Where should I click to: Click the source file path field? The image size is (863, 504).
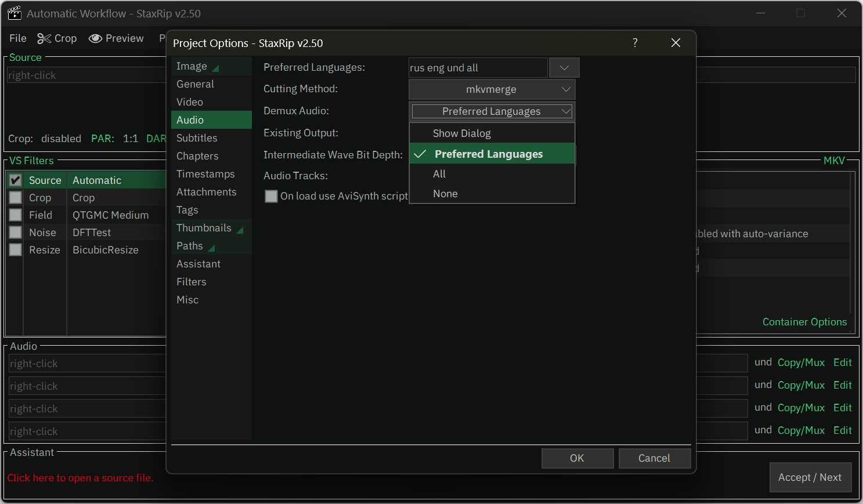click(x=87, y=75)
